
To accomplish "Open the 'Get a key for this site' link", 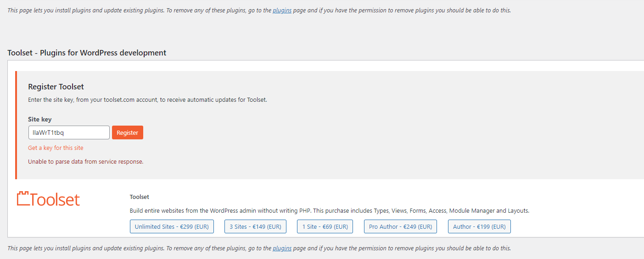I will [x=56, y=148].
